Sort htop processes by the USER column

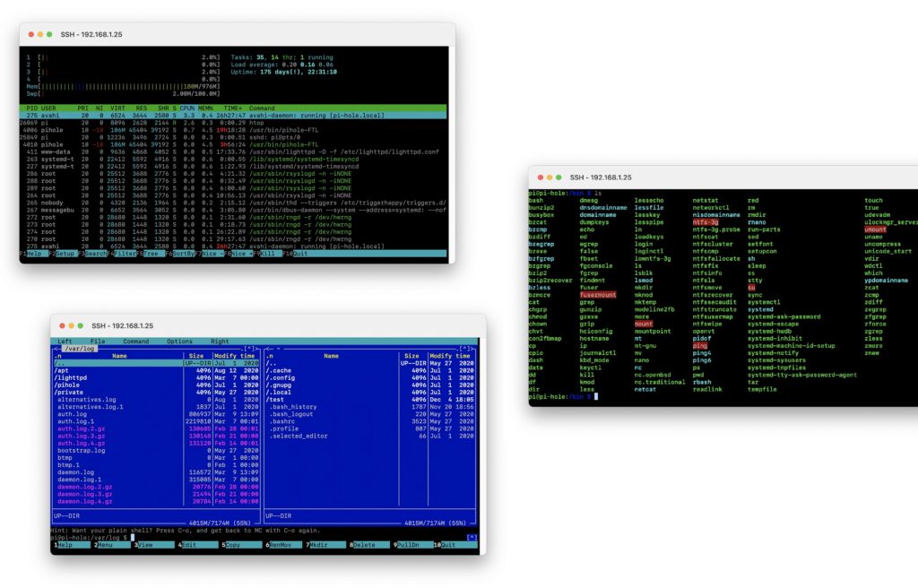(48, 108)
